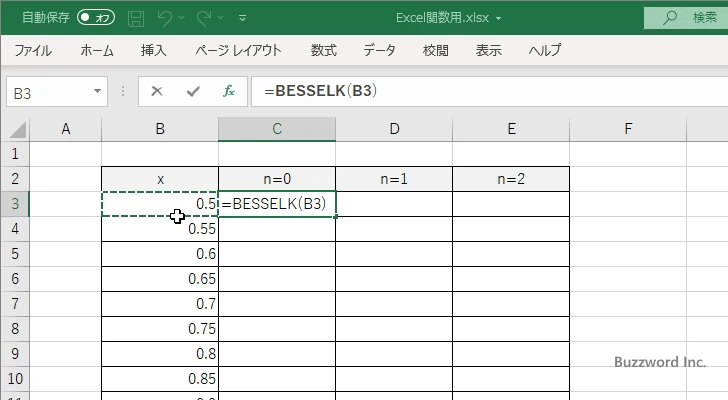
Task: Open the データ tab
Action: 379,50
